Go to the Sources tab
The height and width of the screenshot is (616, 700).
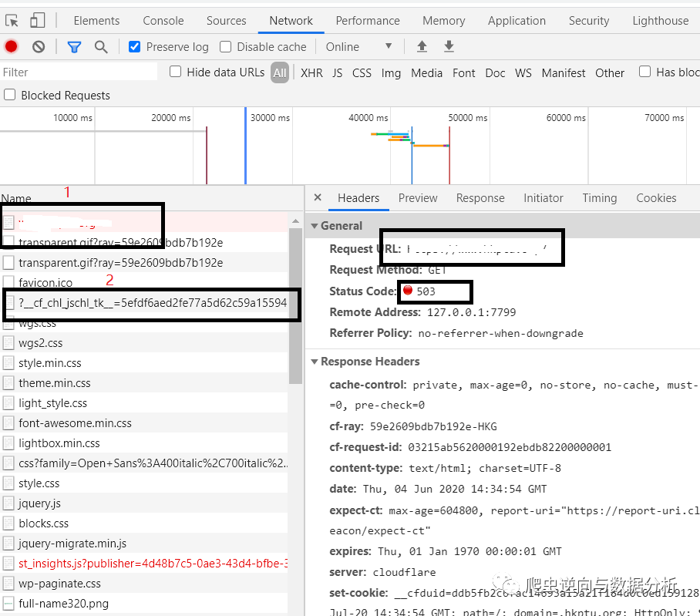(x=227, y=21)
